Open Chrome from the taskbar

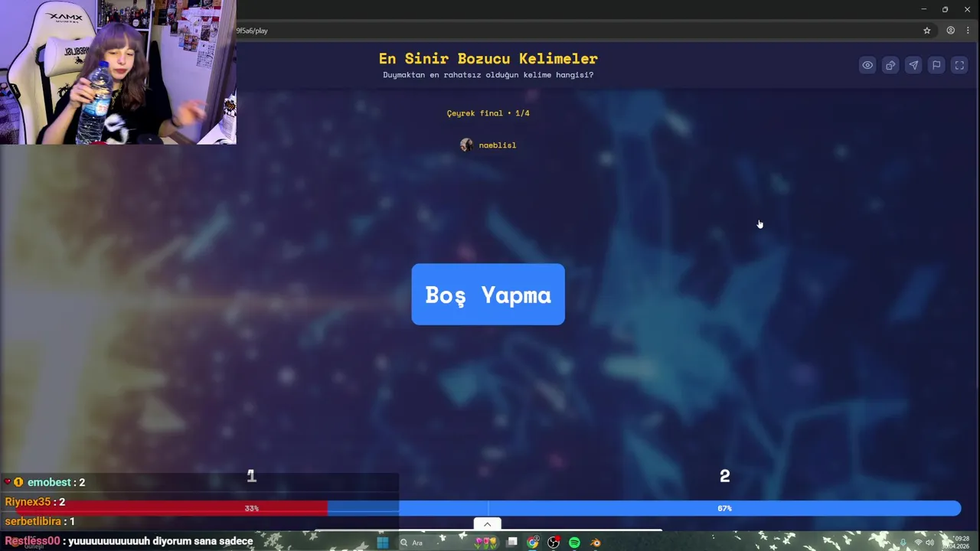533,543
